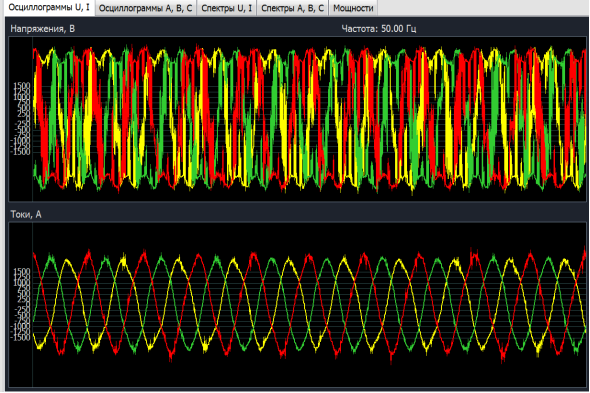Screen dimensions: 590x393
Task: Click the first yellow current waveform trough
Action: click(39, 346)
